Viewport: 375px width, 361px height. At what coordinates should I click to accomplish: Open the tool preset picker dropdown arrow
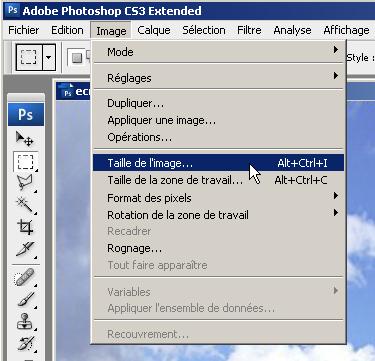(49, 57)
